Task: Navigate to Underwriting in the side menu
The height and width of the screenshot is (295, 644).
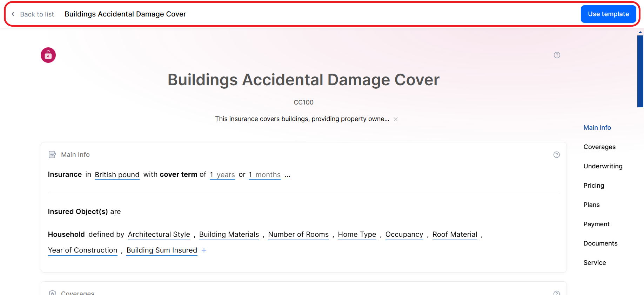Action: coord(603,166)
